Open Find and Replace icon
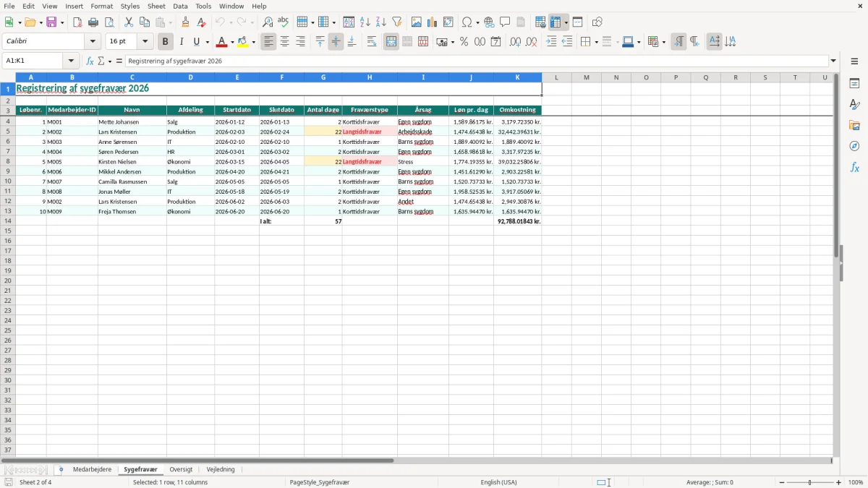 (x=268, y=22)
